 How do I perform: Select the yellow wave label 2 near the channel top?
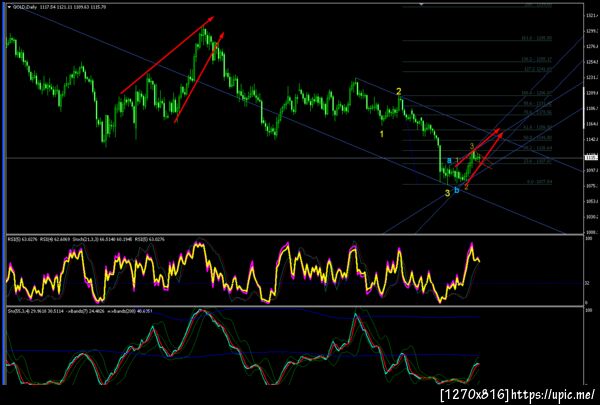(399, 91)
